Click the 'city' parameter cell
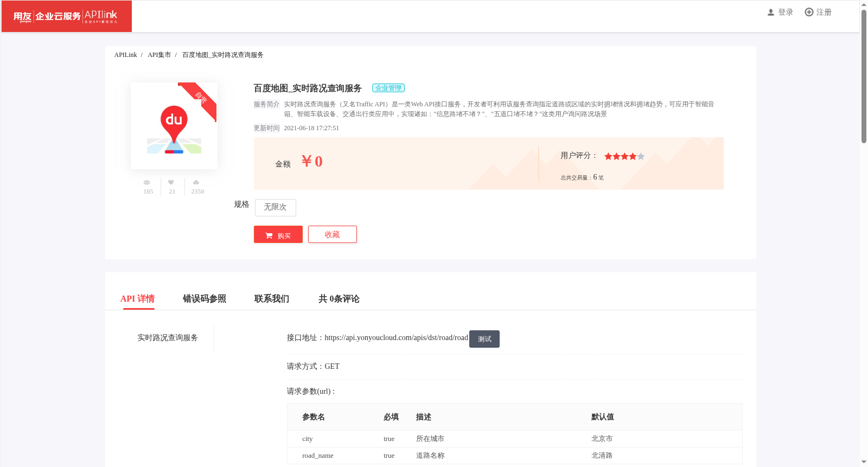 (x=308, y=439)
